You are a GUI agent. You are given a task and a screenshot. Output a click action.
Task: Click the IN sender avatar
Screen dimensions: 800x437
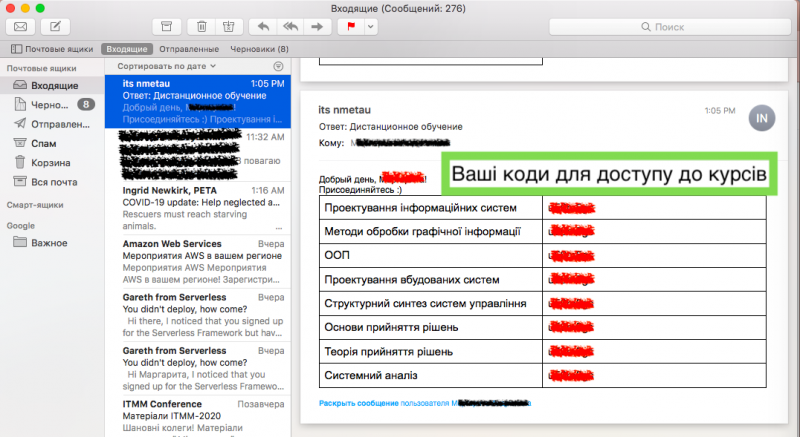[x=762, y=118]
